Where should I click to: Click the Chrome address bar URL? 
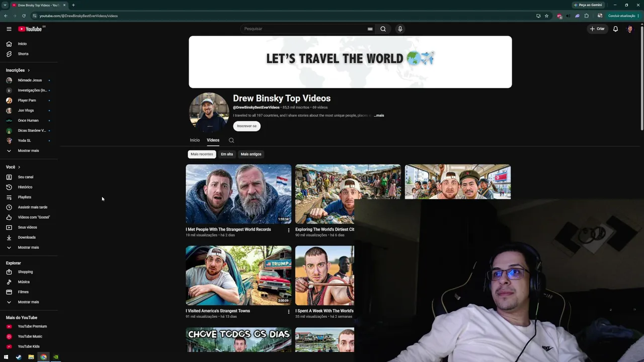[x=78, y=16]
